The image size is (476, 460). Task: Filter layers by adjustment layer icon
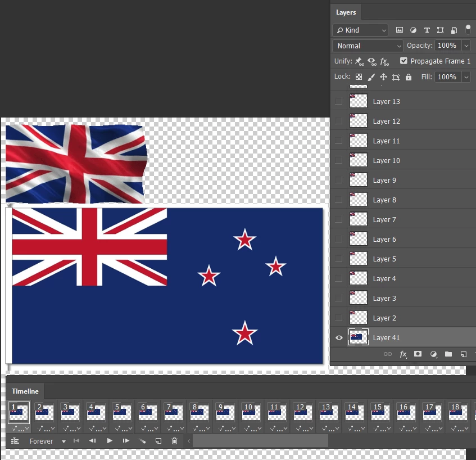tap(413, 30)
